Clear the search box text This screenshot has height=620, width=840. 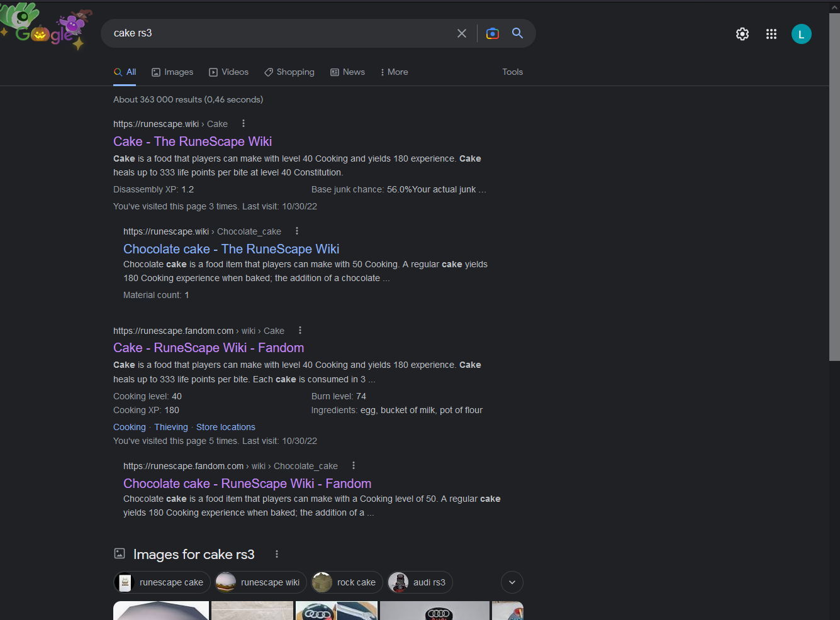coord(462,33)
